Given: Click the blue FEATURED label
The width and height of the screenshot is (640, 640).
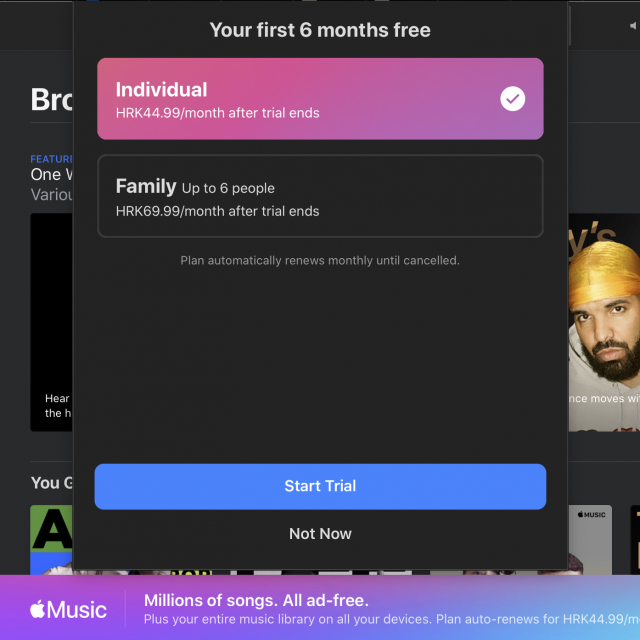Looking at the screenshot, I should (51, 159).
